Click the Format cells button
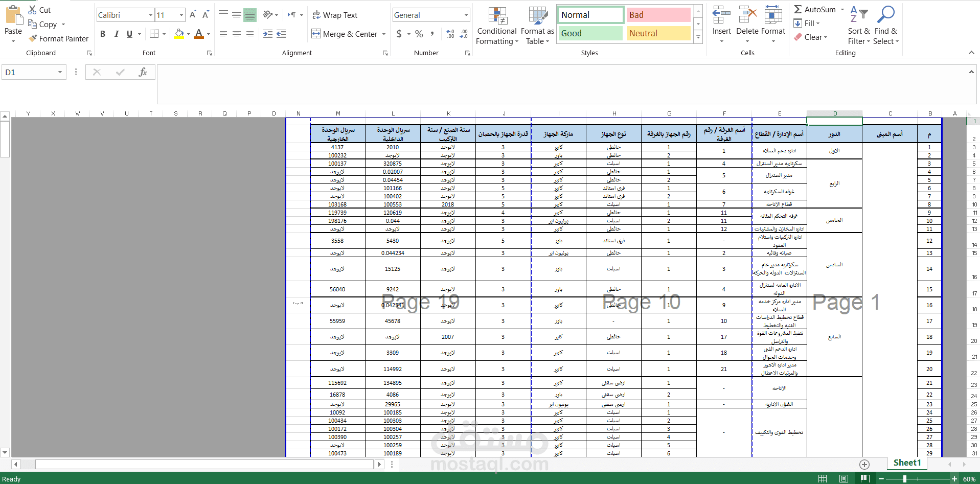Viewport: 980px width, 484px height. point(773,25)
